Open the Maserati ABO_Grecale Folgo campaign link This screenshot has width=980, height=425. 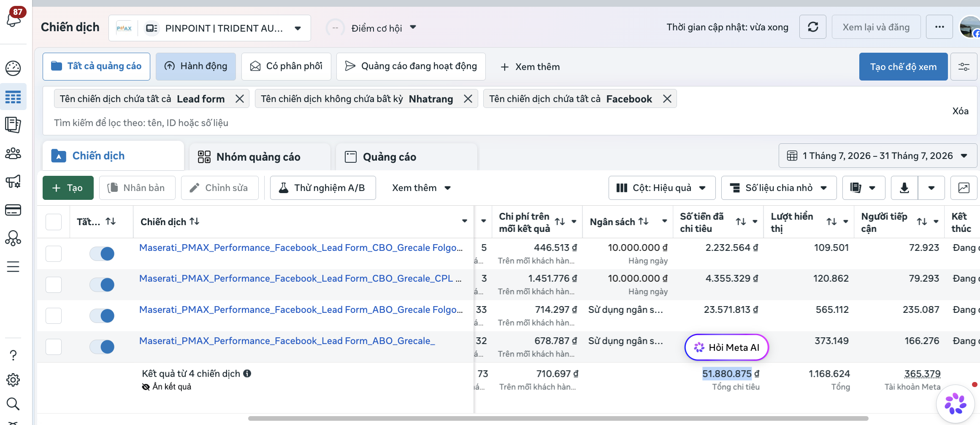tap(301, 309)
